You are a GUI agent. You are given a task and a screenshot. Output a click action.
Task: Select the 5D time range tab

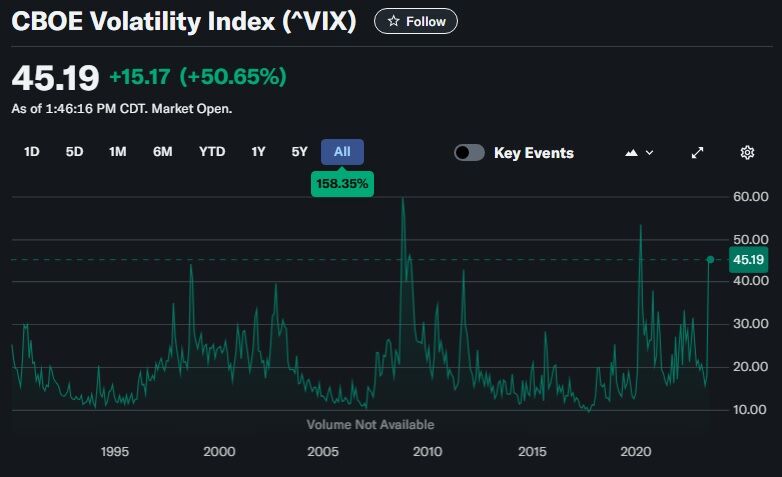click(x=74, y=152)
